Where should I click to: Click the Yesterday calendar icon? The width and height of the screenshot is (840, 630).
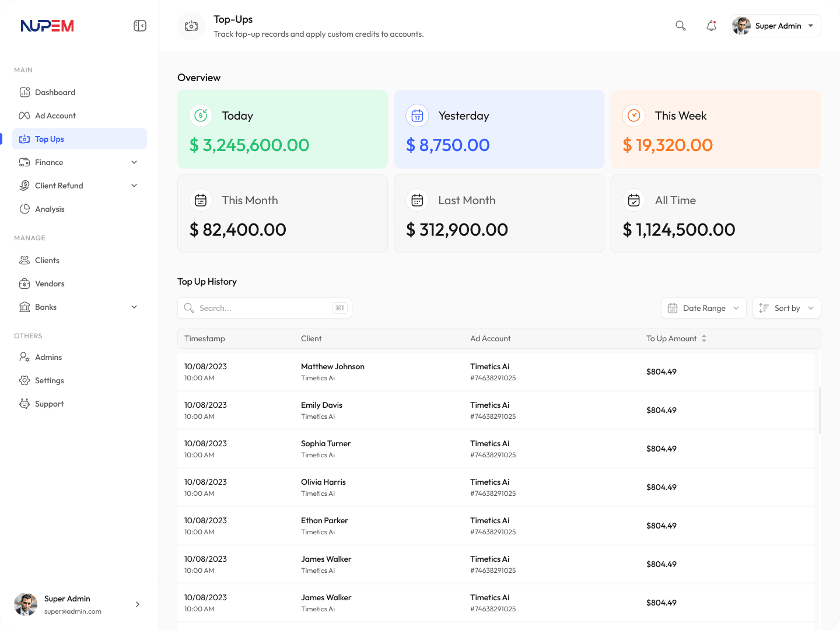417,116
